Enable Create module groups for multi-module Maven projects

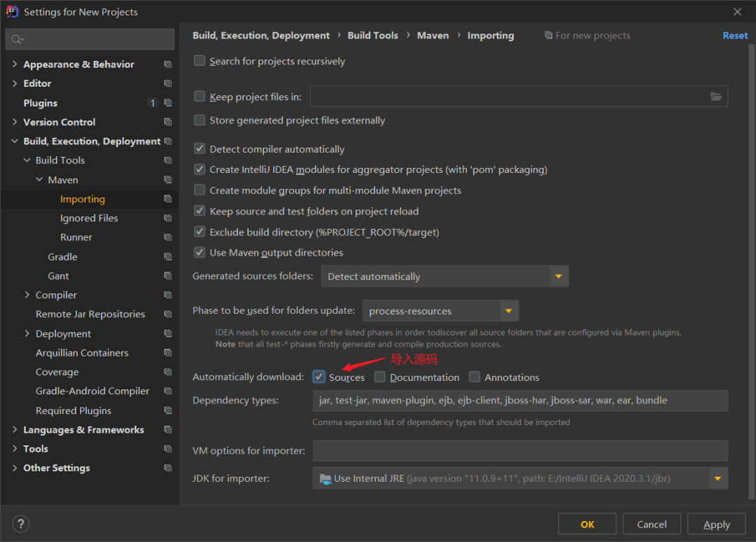[199, 190]
